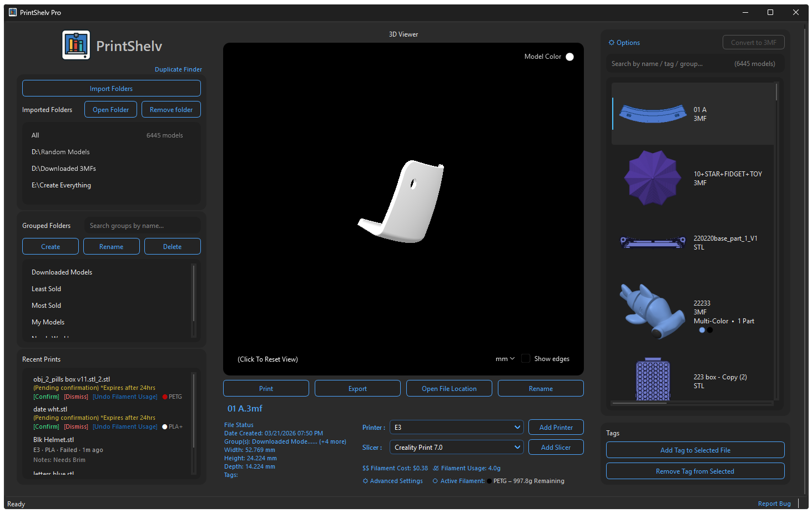Viewport: 812px width, 513px height.
Task: Click the Model Color white swatch
Action: [x=569, y=57]
